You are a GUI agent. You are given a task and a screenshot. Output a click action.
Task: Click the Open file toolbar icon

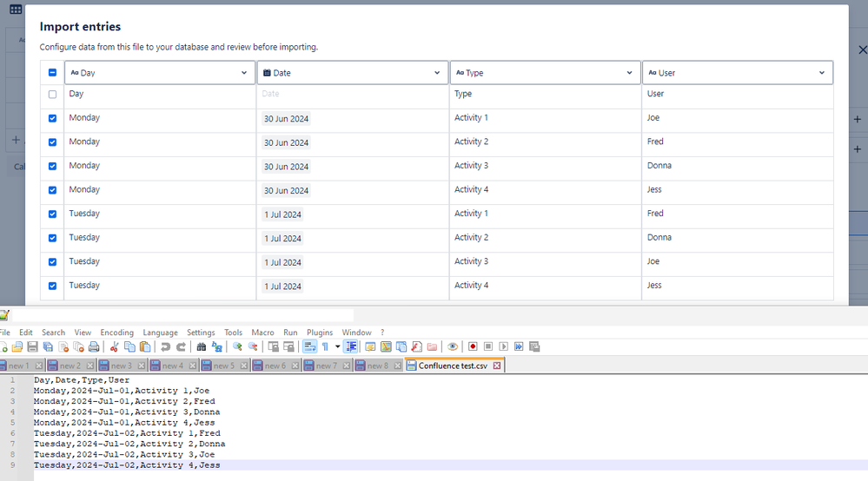(x=17, y=346)
